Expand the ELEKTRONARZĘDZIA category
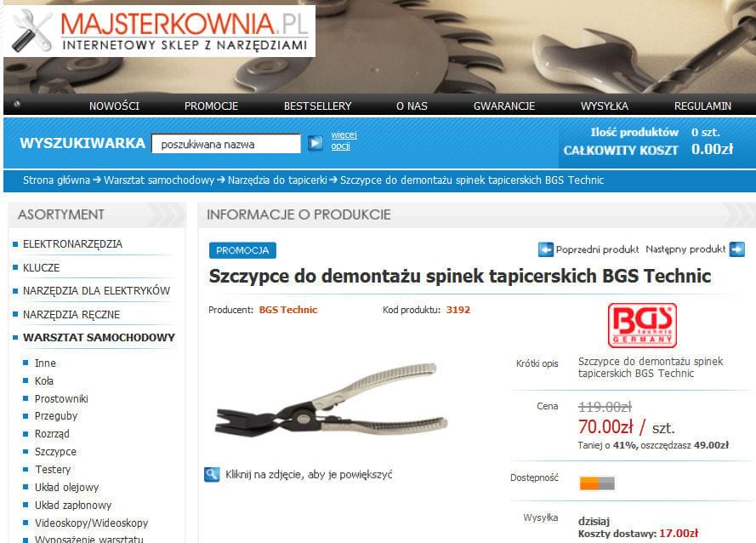The height and width of the screenshot is (543, 756). tap(73, 244)
